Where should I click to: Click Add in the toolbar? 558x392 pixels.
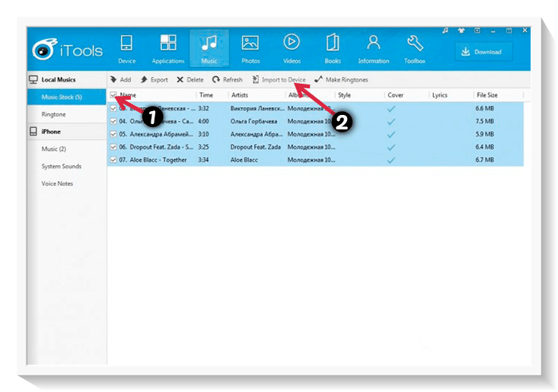pyautogui.click(x=120, y=80)
